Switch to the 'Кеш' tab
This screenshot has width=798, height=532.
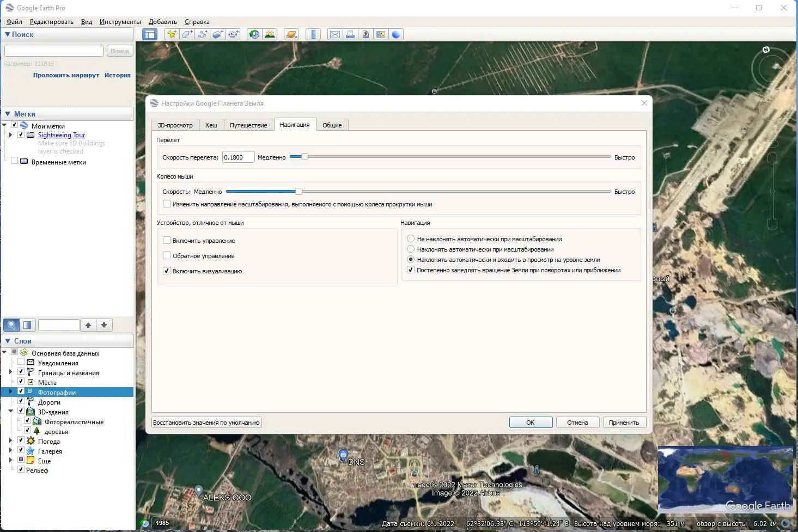coord(211,125)
